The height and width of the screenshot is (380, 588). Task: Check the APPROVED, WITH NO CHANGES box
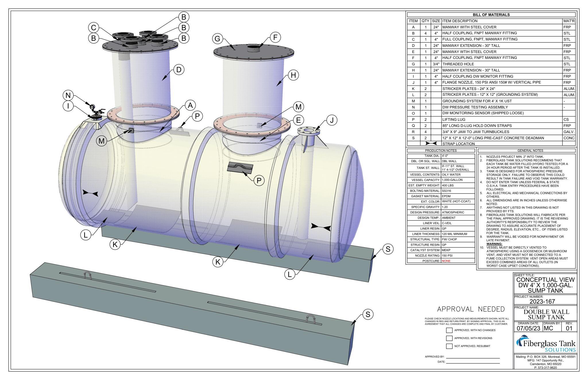449,330
